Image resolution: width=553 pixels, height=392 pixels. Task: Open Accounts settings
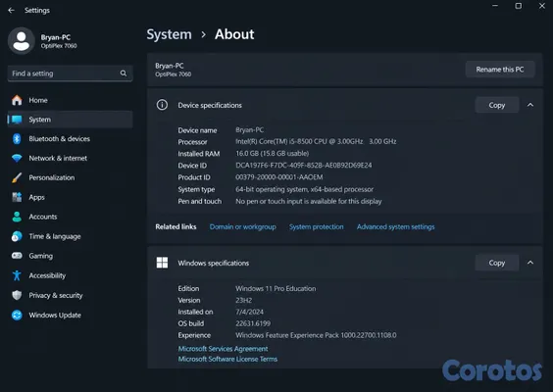click(71, 217)
